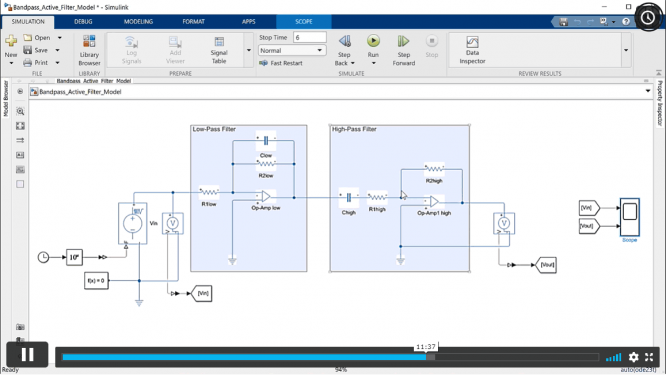The image size is (666, 375).
Task: Click Step Forward icon
Action: click(x=403, y=41)
